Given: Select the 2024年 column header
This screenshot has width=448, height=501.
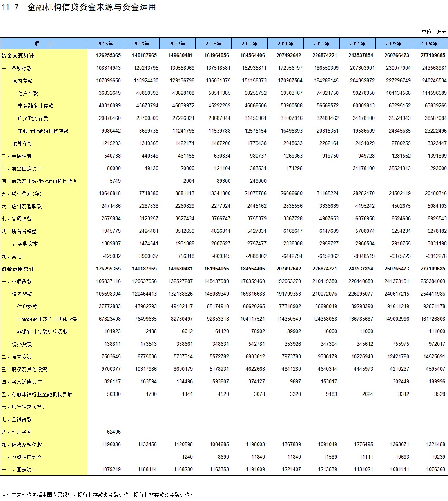Looking at the screenshot, I should point(430,44).
